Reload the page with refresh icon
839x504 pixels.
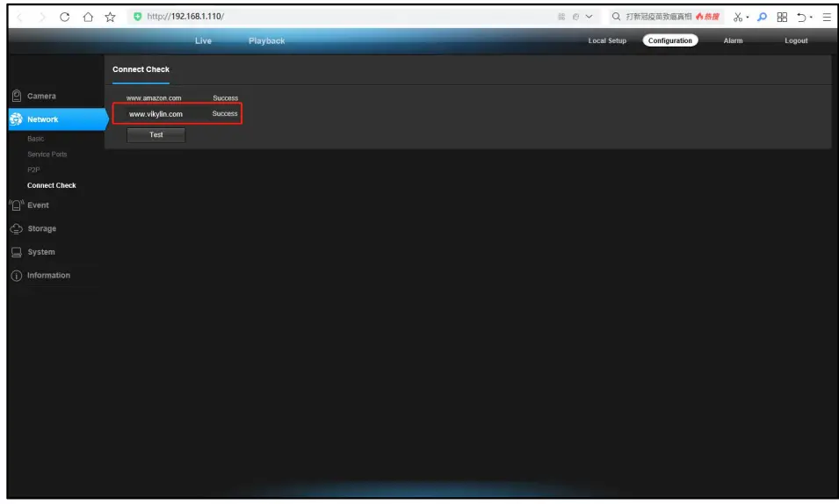(65, 17)
